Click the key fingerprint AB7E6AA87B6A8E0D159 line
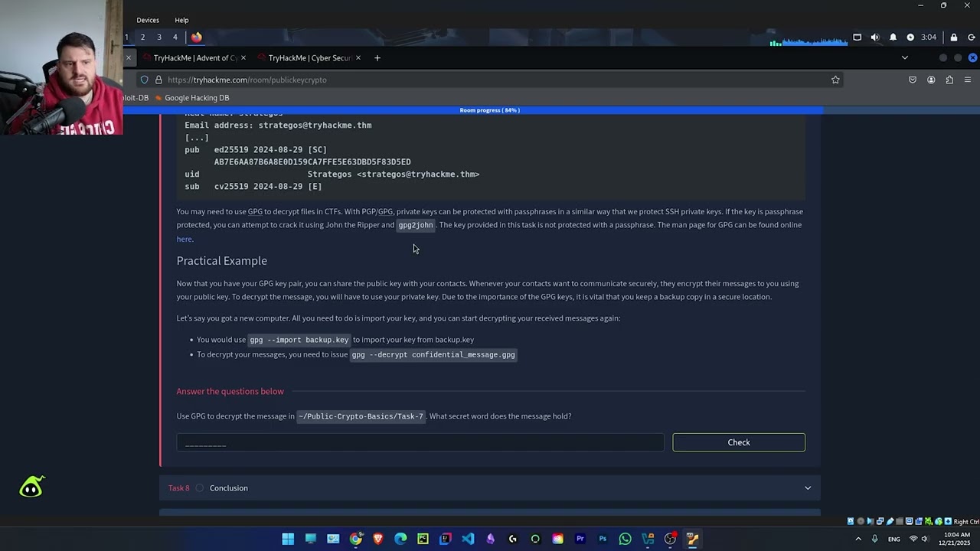 pyautogui.click(x=312, y=162)
